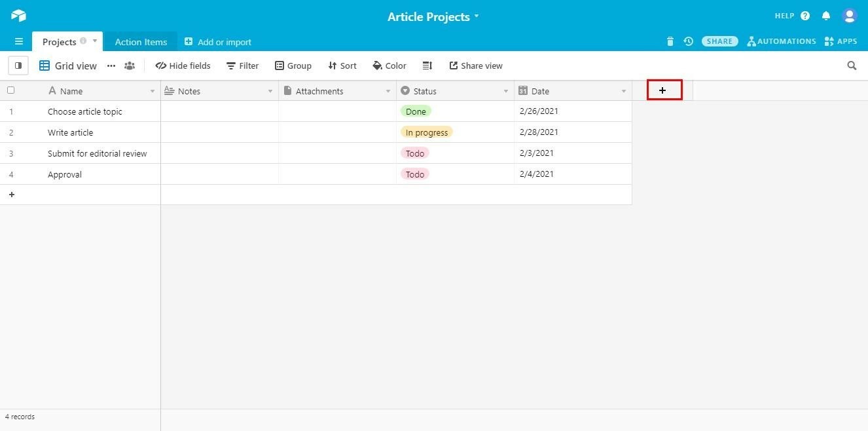The width and height of the screenshot is (868, 431).
Task: Click the Status single-select field icon
Action: pos(405,90)
